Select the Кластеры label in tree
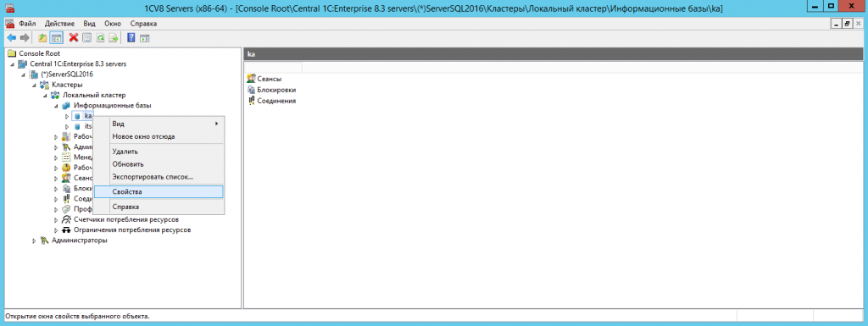This screenshot has width=868, height=326. (67, 85)
